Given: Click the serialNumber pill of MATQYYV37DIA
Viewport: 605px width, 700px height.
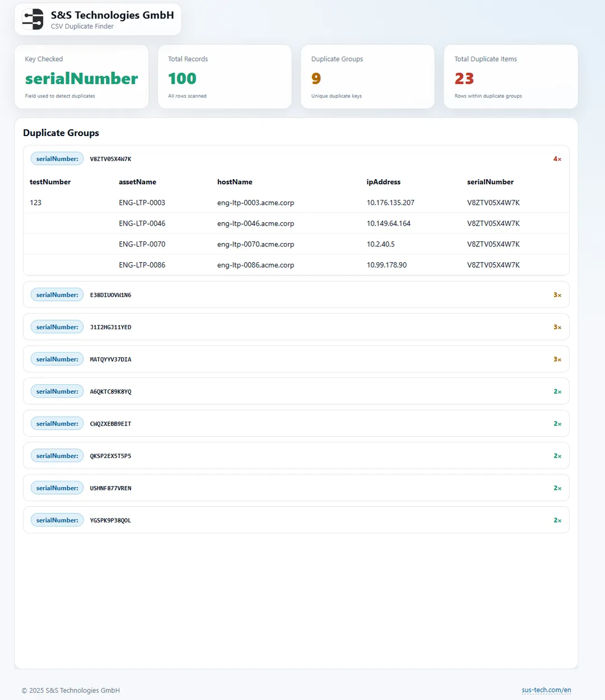Looking at the screenshot, I should click(x=57, y=359).
